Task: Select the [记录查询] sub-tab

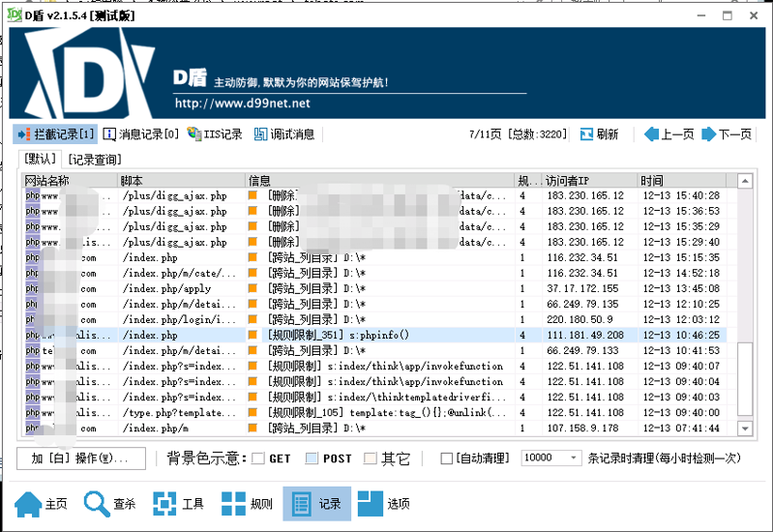Action: [95, 160]
